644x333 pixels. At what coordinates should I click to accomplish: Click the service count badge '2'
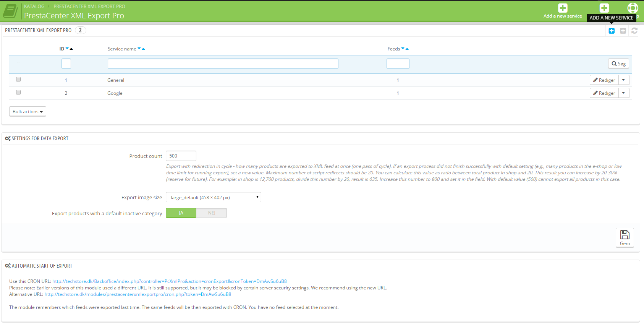(80, 30)
